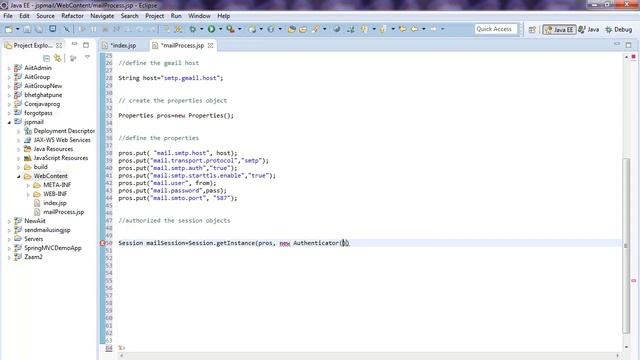The height and width of the screenshot is (360, 640).
Task: Select index.jsp in Project Explorer
Action: [54, 203]
